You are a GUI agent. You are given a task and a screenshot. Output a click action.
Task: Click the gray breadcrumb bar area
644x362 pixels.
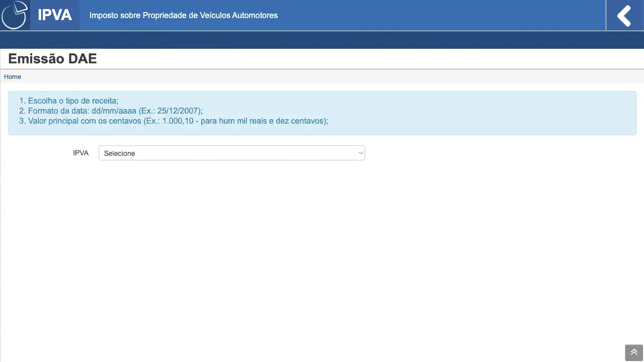[322, 77]
